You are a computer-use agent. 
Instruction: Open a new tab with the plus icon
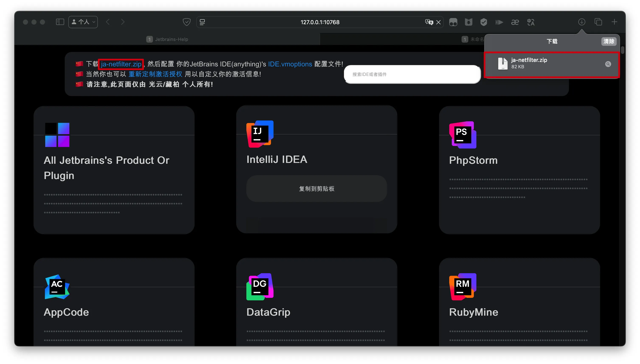pyautogui.click(x=614, y=22)
